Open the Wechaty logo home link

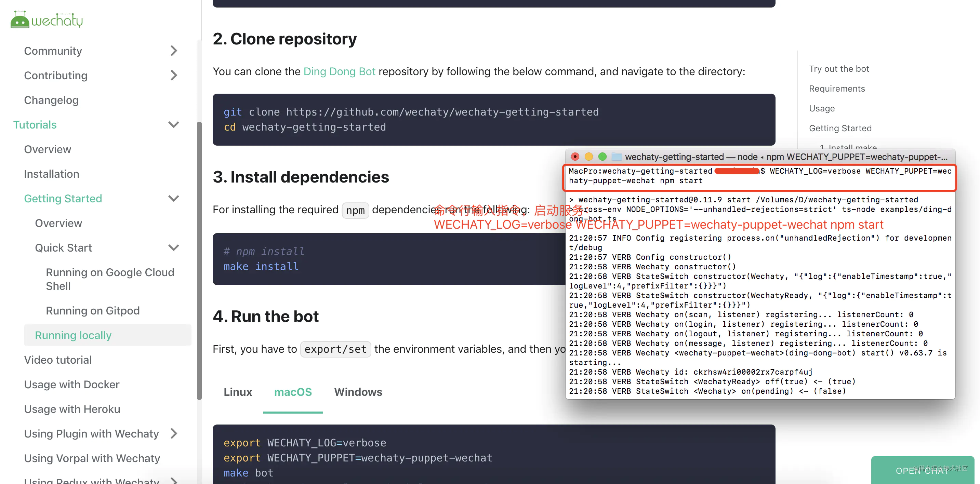pyautogui.click(x=47, y=19)
